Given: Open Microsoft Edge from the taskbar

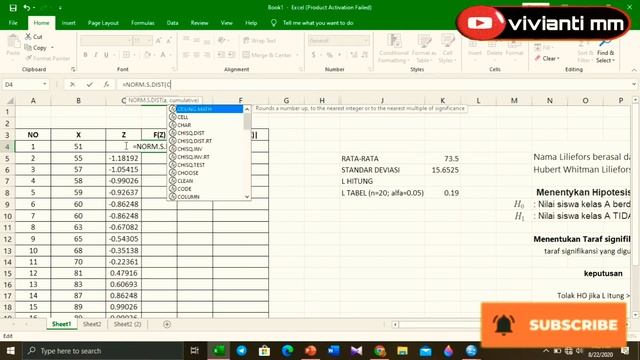Looking at the screenshot, I should (x=287, y=351).
